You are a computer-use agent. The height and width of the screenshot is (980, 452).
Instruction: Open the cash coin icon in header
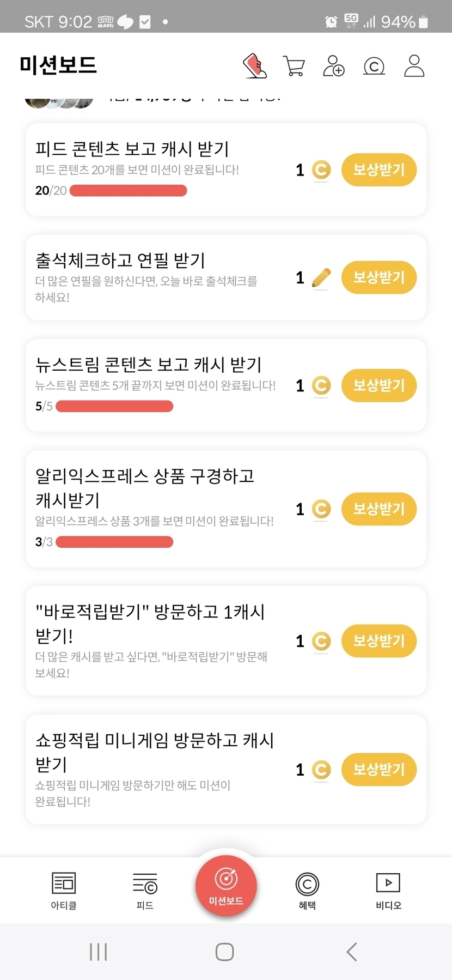click(374, 66)
